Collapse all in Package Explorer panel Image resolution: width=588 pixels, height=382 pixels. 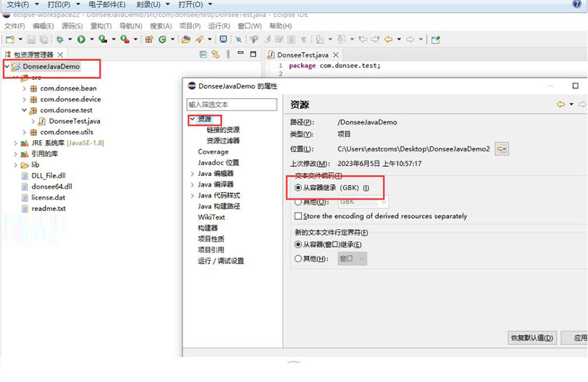(203, 55)
